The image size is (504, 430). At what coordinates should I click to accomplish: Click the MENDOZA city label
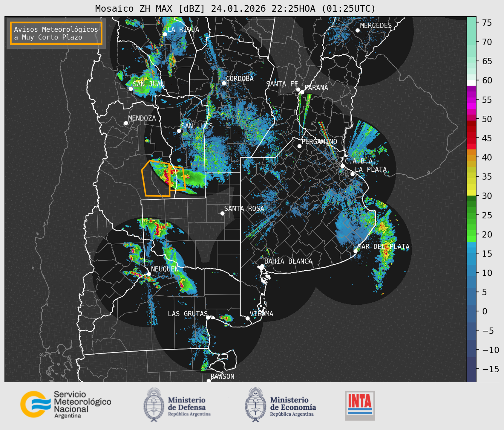pyautogui.click(x=142, y=118)
